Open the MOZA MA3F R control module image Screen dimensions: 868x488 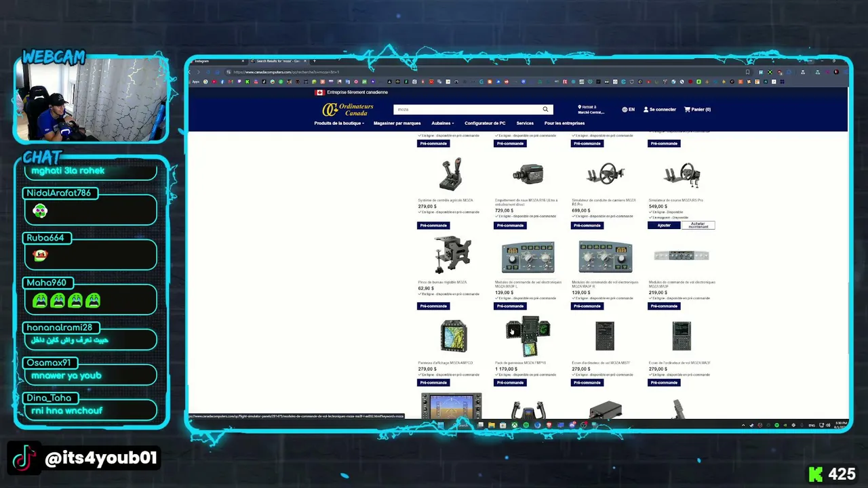tap(606, 256)
